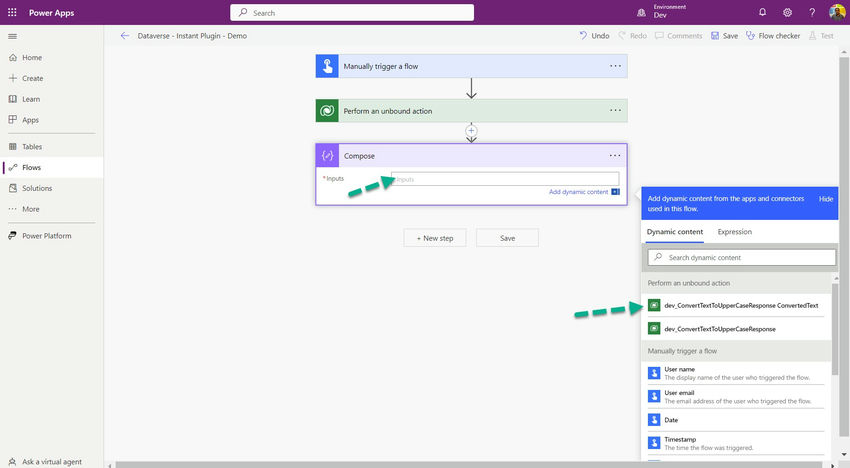The height and width of the screenshot is (468, 850).
Task: Click the flow title Dataverse - Instant Plugin - Demo
Action: point(192,36)
